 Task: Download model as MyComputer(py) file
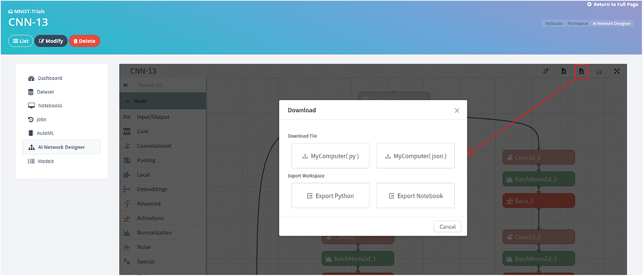pos(330,156)
